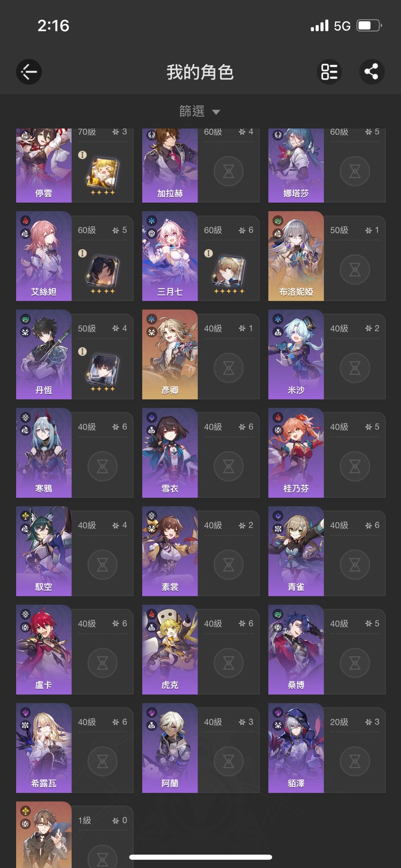Tap the share icon in header
This screenshot has width=401, height=868.
(x=371, y=72)
